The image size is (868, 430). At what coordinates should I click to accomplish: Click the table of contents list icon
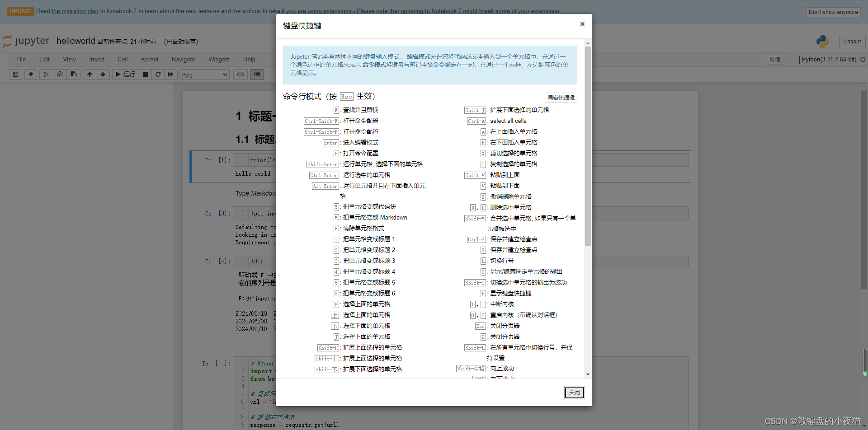pos(257,75)
